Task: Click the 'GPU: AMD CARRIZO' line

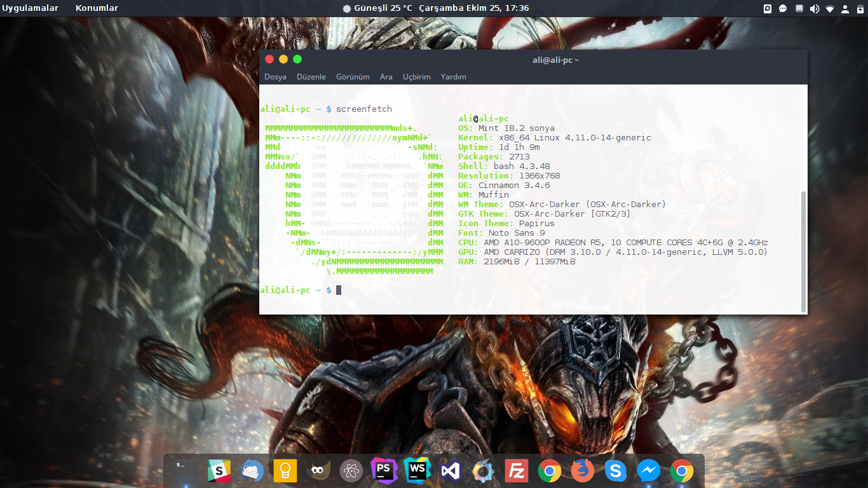Action: click(x=613, y=252)
